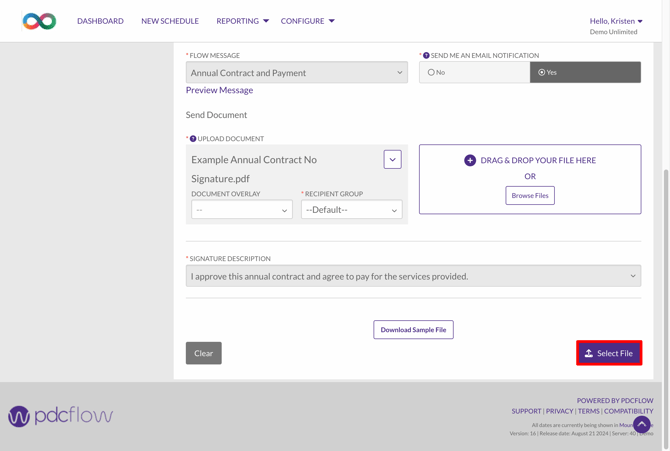Image resolution: width=670 pixels, height=451 pixels.
Task: Open the Support footer link
Action: tap(526, 411)
